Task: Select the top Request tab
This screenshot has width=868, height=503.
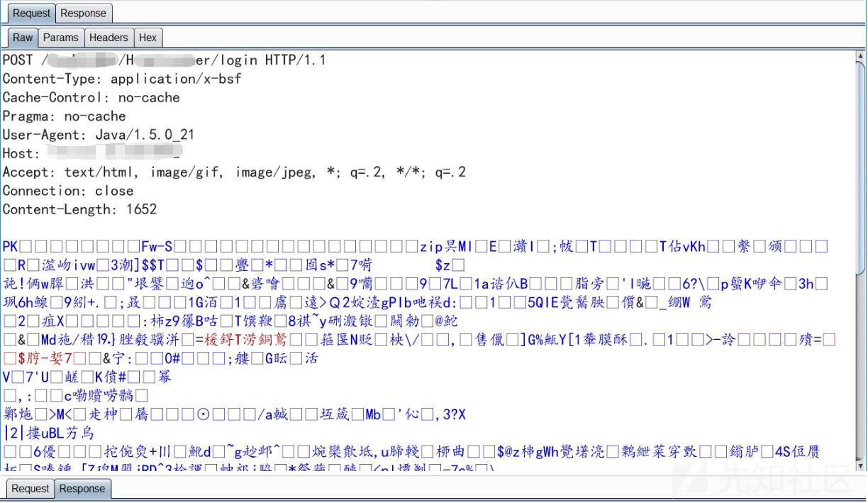Action: click(x=31, y=13)
